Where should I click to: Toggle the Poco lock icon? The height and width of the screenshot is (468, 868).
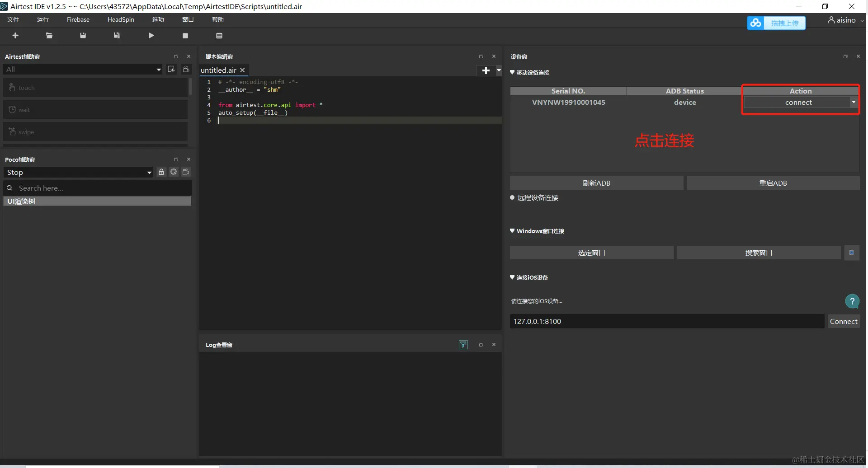click(x=161, y=172)
